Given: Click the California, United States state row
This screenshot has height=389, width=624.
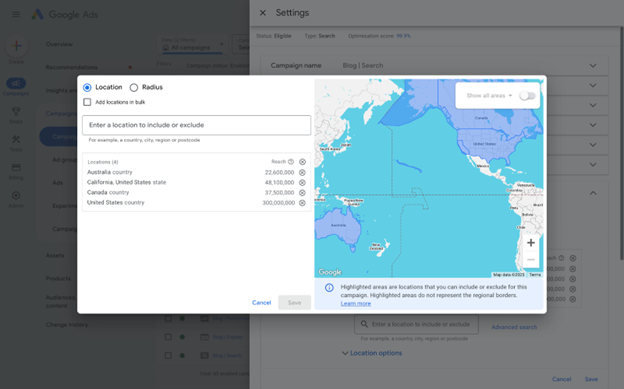Looking at the screenshot, I should pos(196,182).
